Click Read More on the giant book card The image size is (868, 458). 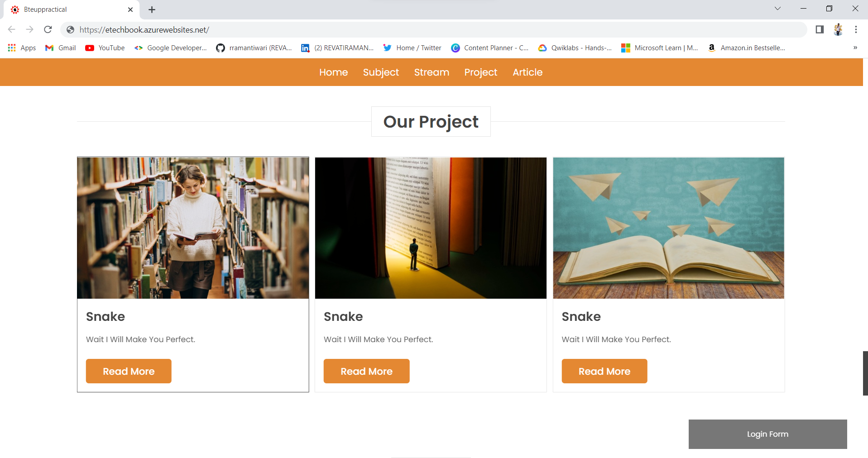point(366,371)
